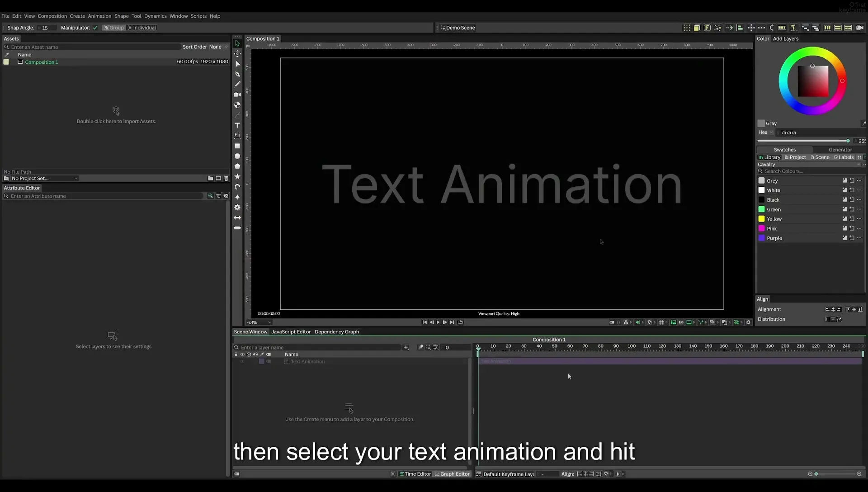Click the eyedropper next to Gray
The height and width of the screenshot is (492, 868).
pos(863,123)
